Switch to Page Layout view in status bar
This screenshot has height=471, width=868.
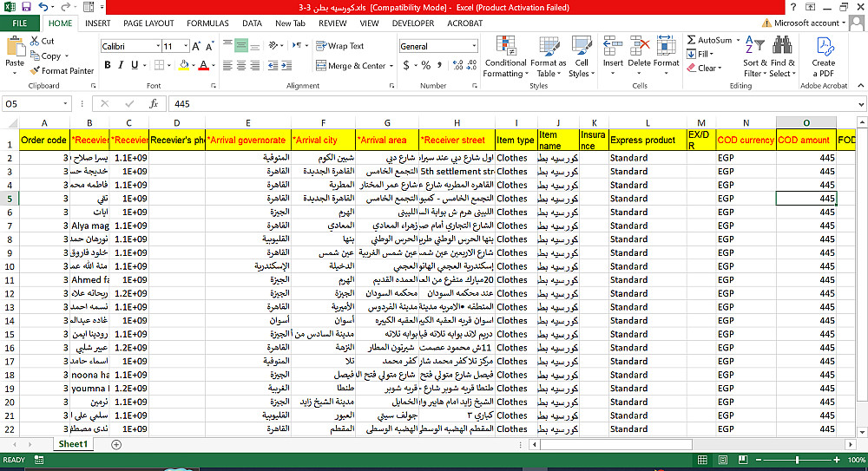(x=722, y=460)
